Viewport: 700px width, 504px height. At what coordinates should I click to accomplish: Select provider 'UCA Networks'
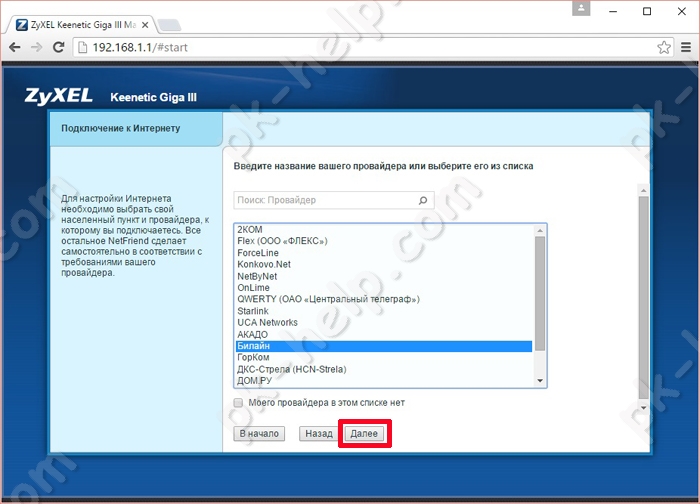pos(384,323)
